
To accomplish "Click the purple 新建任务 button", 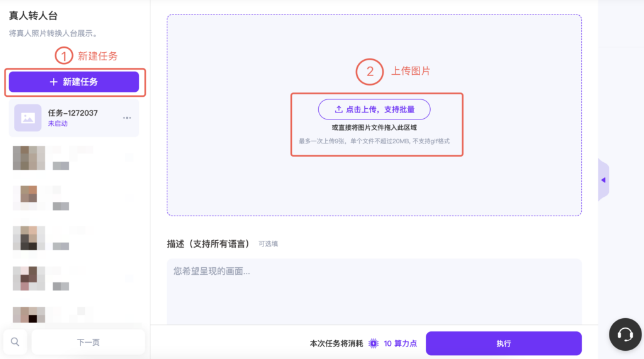I will coord(74,82).
